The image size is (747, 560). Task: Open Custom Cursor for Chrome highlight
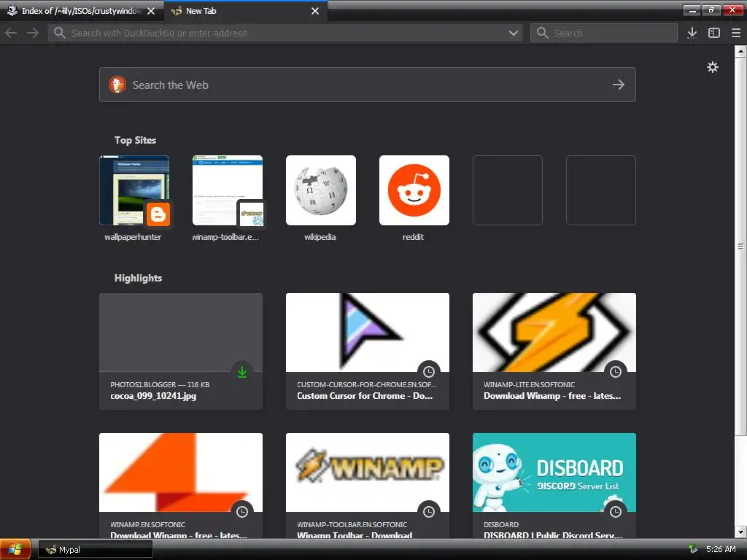(368, 351)
